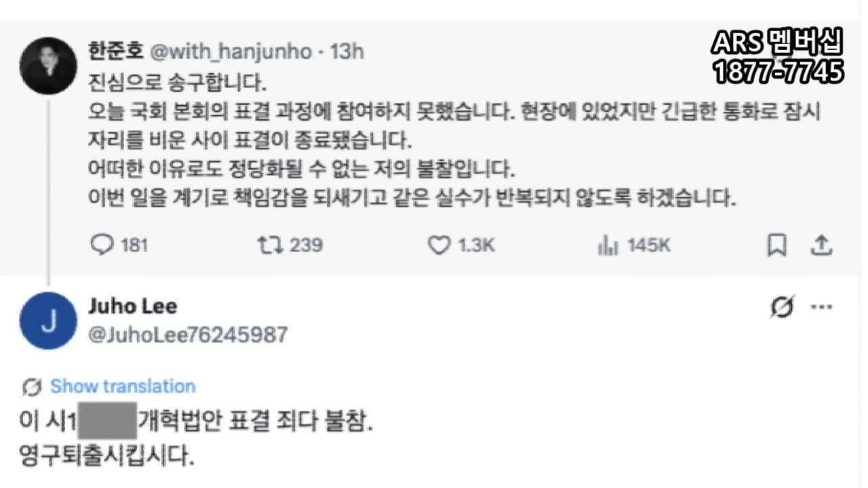This screenshot has height=488, width=868.
Task: Click the @JuhoLee76245987 handle
Action: (x=188, y=334)
